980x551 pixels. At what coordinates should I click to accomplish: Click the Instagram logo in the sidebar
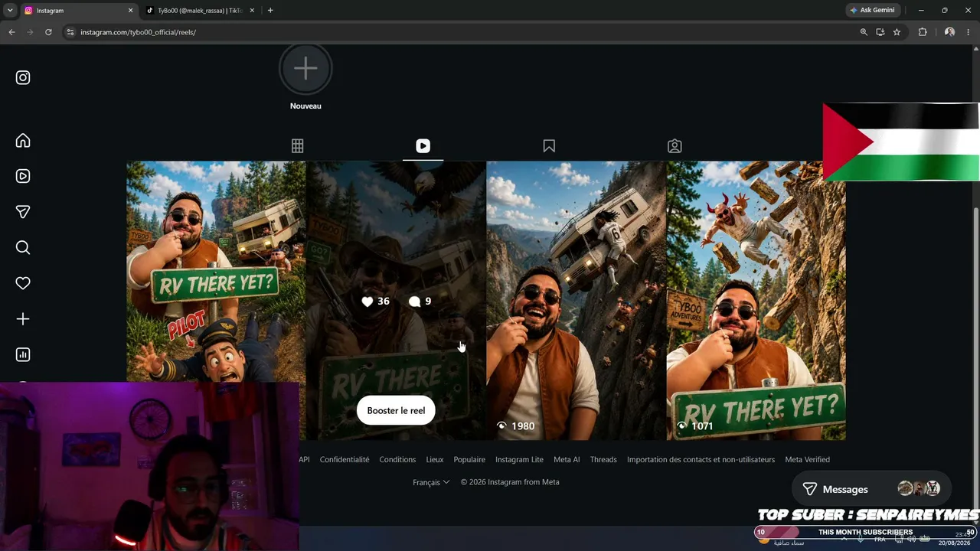pos(23,77)
